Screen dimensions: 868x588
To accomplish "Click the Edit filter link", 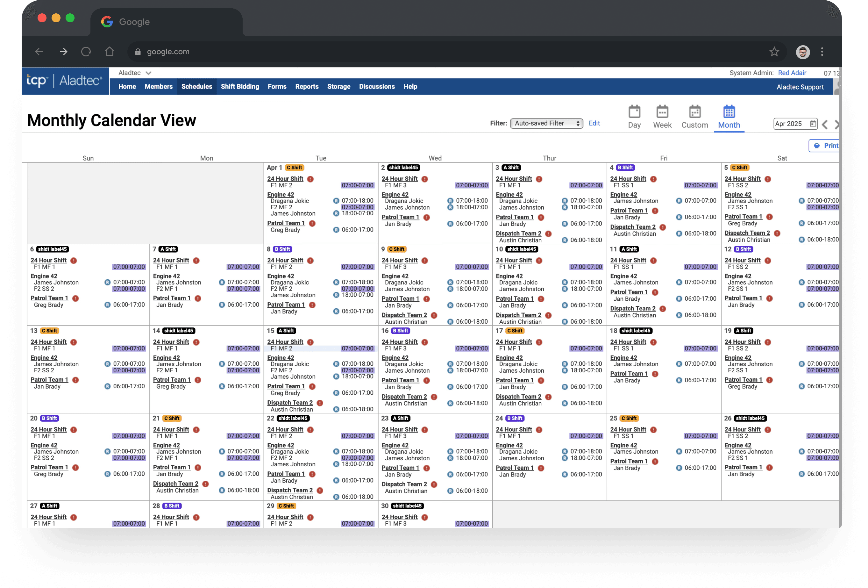I will [594, 123].
